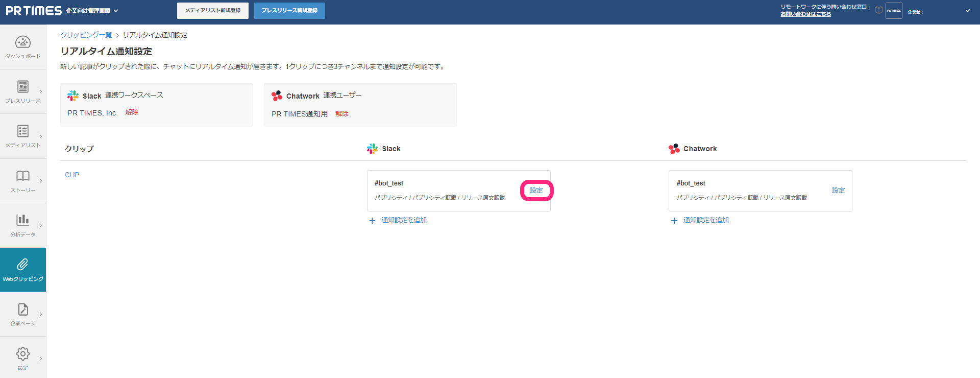Click Chatwork logo in linked user card
Image resolution: width=980 pixels, height=378 pixels.
pyautogui.click(x=277, y=96)
